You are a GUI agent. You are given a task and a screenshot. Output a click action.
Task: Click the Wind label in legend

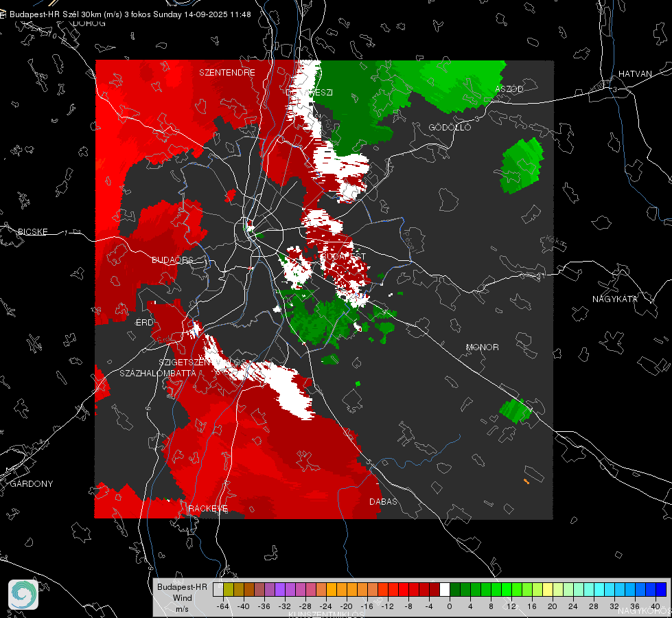coord(182,598)
